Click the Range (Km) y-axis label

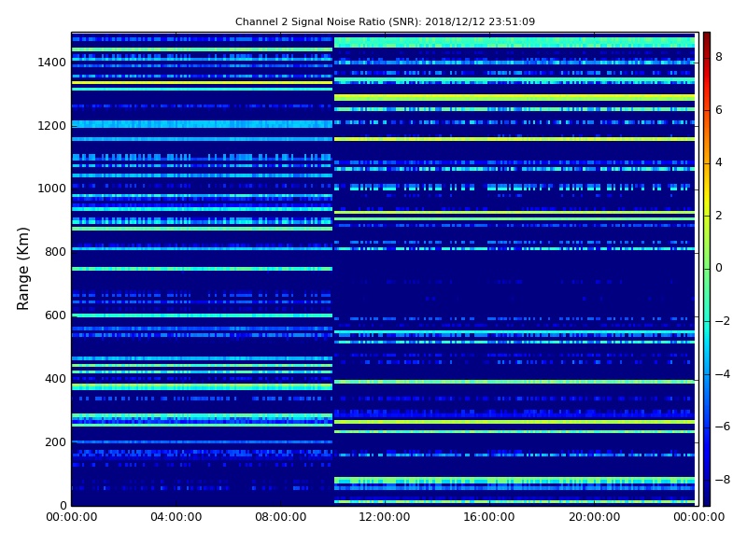(22, 269)
